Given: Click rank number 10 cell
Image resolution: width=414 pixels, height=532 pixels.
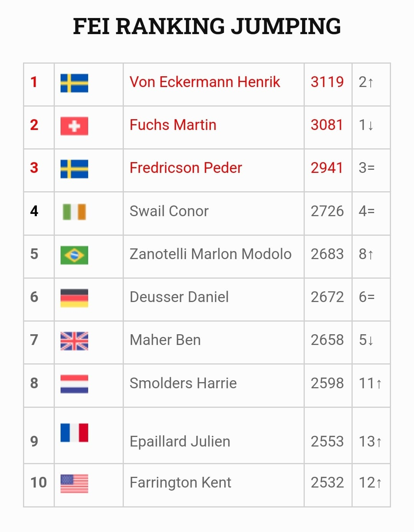Looking at the screenshot, I should pos(38,483).
